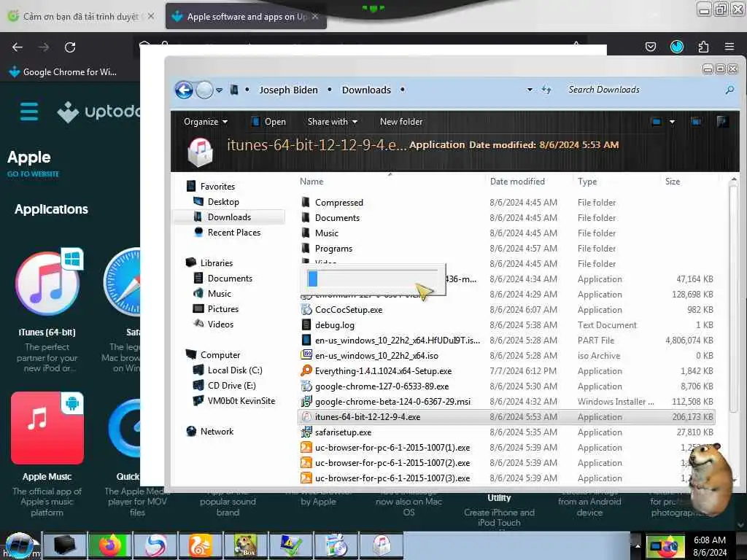747x560 pixels.
Task: Expand the Share with menu
Action: click(x=332, y=122)
